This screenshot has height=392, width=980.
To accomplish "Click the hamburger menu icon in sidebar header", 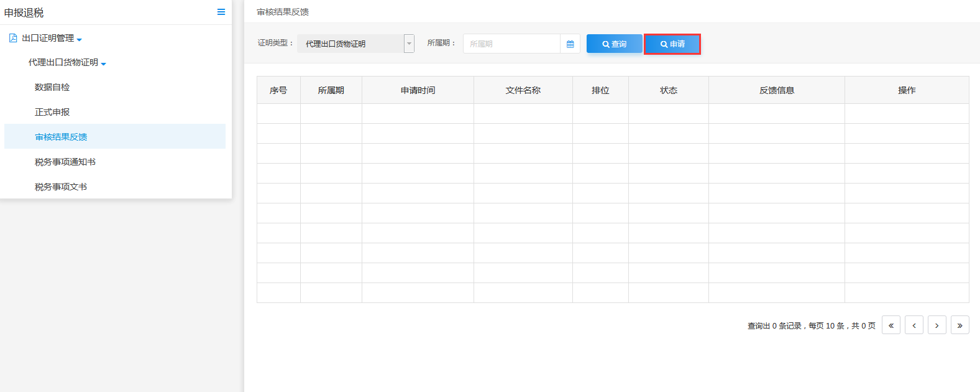I will tap(221, 12).
